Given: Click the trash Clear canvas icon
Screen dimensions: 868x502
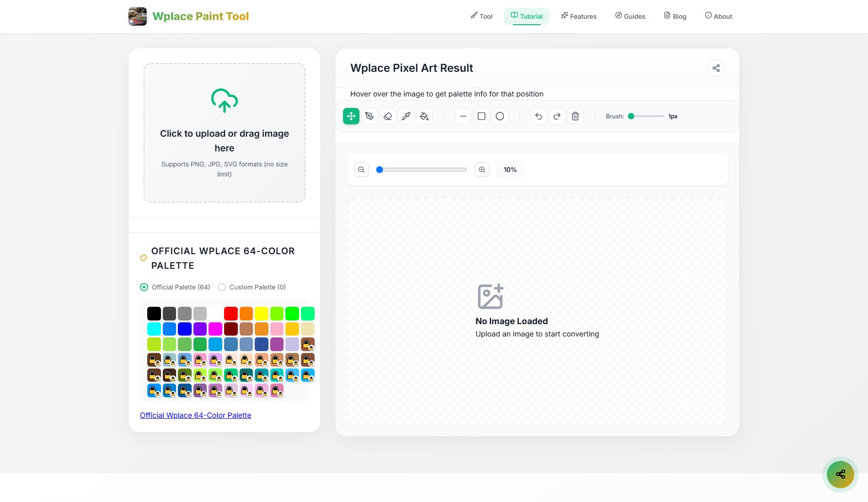Looking at the screenshot, I should click(575, 116).
